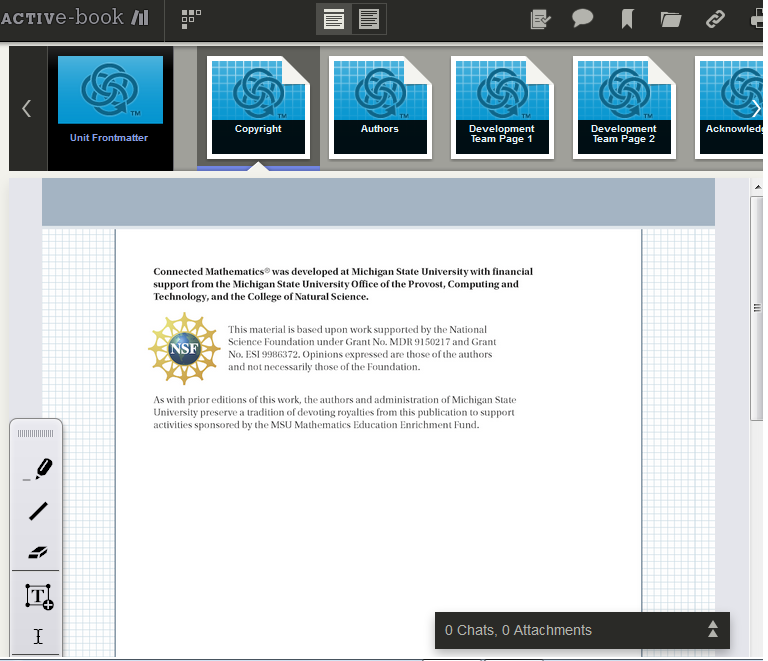
Task: Open the Copyright page thumbnail
Action: 258,108
